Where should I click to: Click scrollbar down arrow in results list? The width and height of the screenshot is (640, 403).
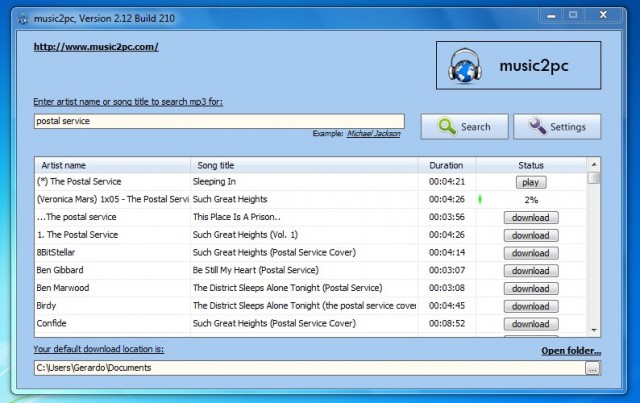click(x=594, y=330)
